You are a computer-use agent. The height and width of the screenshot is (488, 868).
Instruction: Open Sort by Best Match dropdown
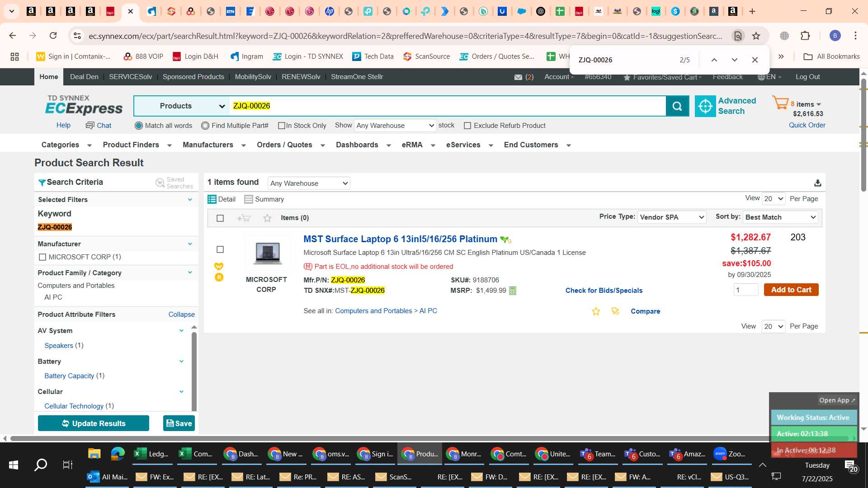781,217
